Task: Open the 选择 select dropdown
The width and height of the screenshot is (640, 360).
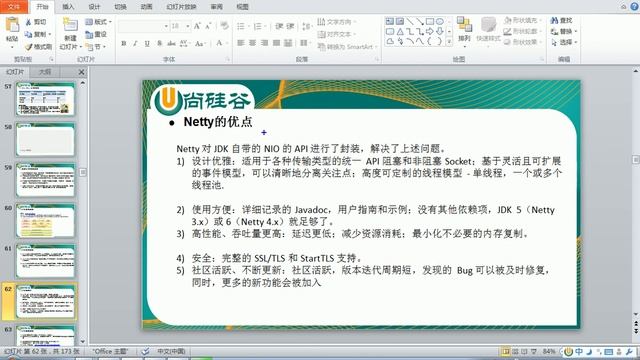Action: point(563,42)
